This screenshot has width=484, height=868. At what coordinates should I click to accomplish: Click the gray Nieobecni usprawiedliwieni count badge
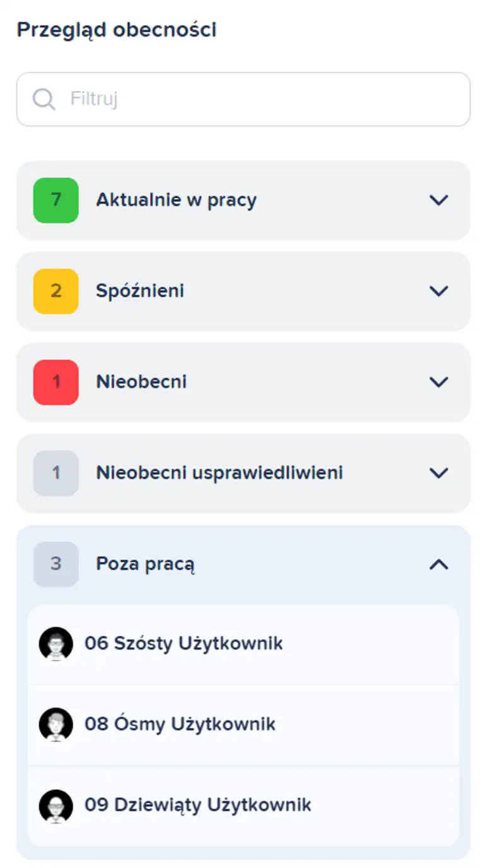[x=56, y=472]
